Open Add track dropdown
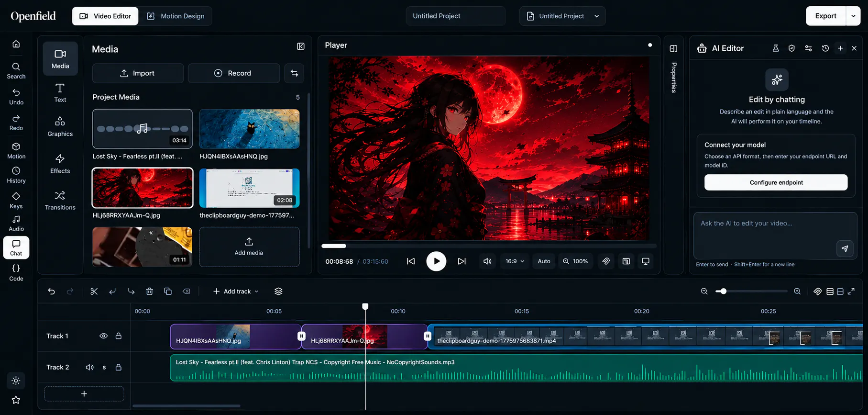 pos(236,291)
